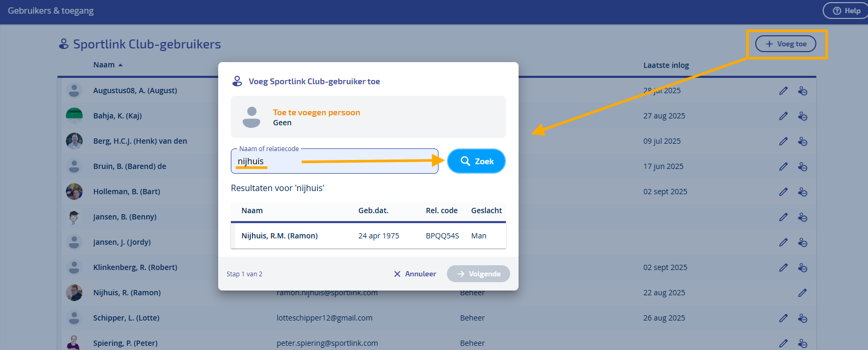Edit user Berg, H.C.J. (Henk) van den
This screenshot has height=350, width=868.
[x=784, y=141]
